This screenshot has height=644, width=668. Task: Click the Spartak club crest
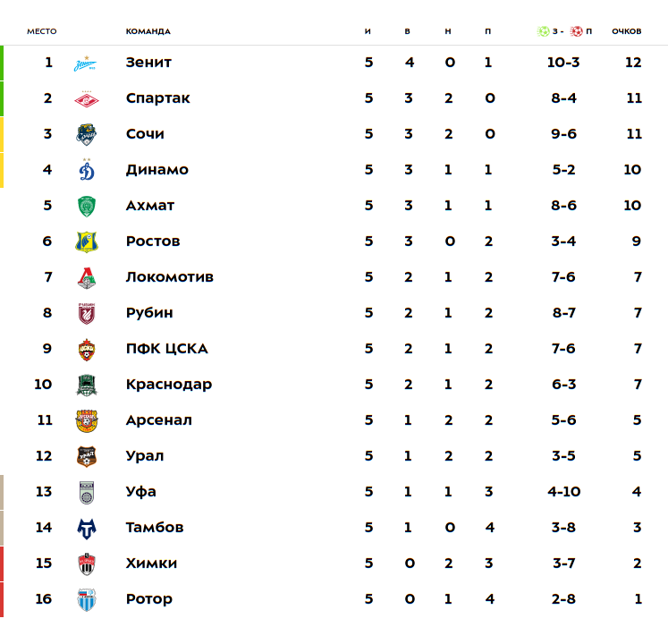tap(86, 99)
